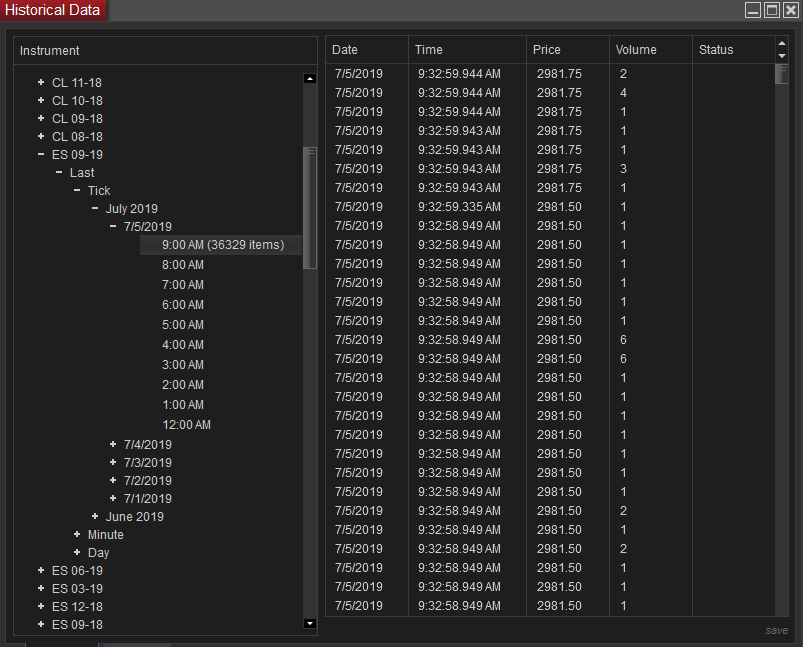This screenshot has height=647, width=803.
Task: Select the volume 4 cell
Action: 623,93
